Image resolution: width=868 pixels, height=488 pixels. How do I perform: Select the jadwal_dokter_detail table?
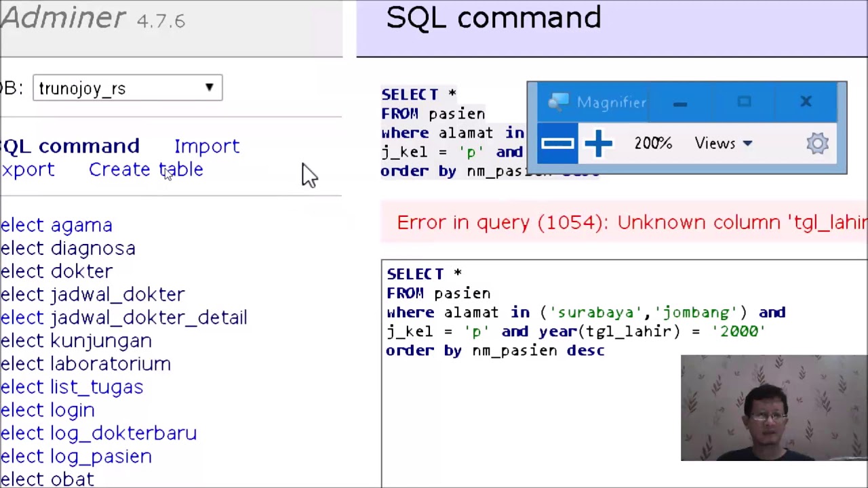pos(149,317)
